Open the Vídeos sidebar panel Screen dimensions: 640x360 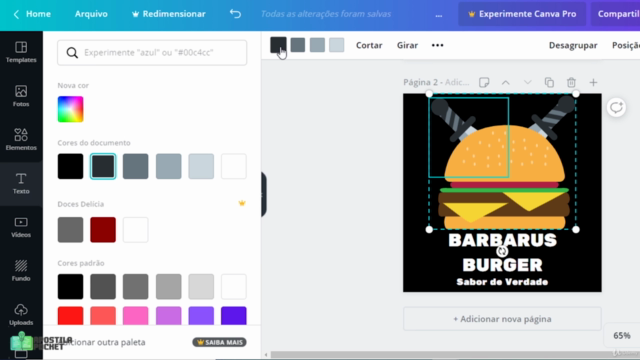[21, 227]
